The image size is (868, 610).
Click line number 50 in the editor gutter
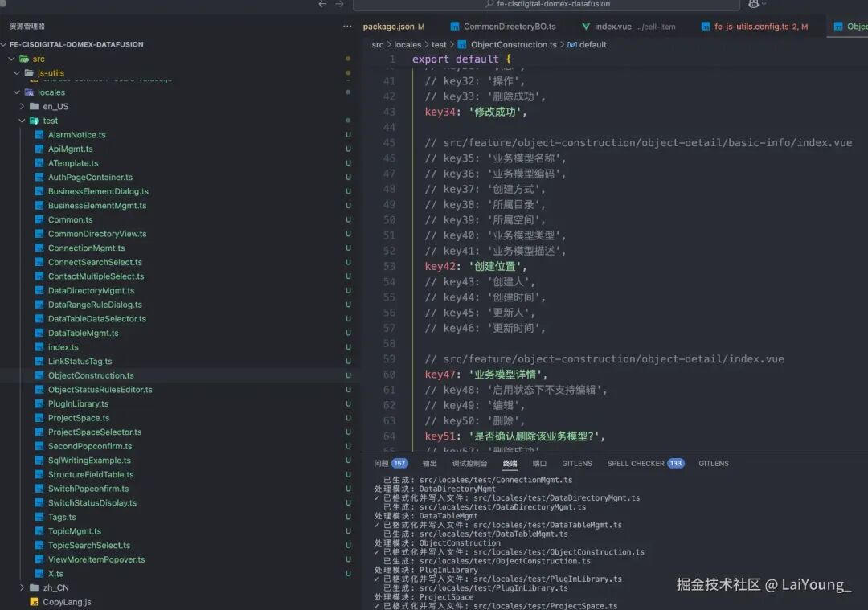[x=391, y=219]
